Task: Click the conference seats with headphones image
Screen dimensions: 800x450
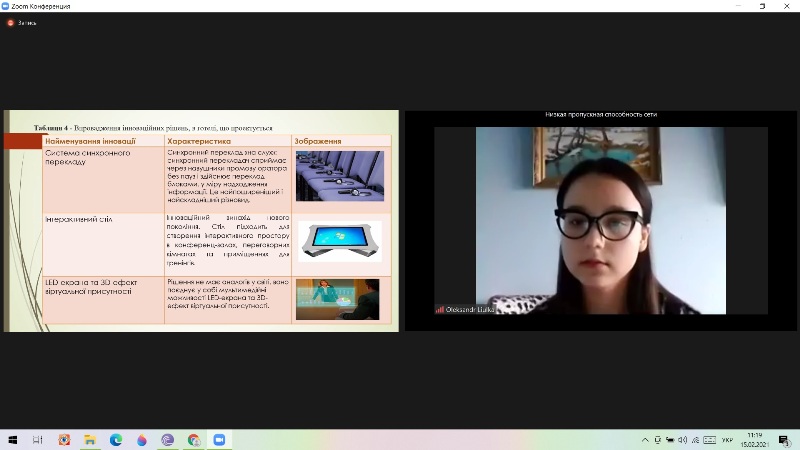Action: (340, 176)
